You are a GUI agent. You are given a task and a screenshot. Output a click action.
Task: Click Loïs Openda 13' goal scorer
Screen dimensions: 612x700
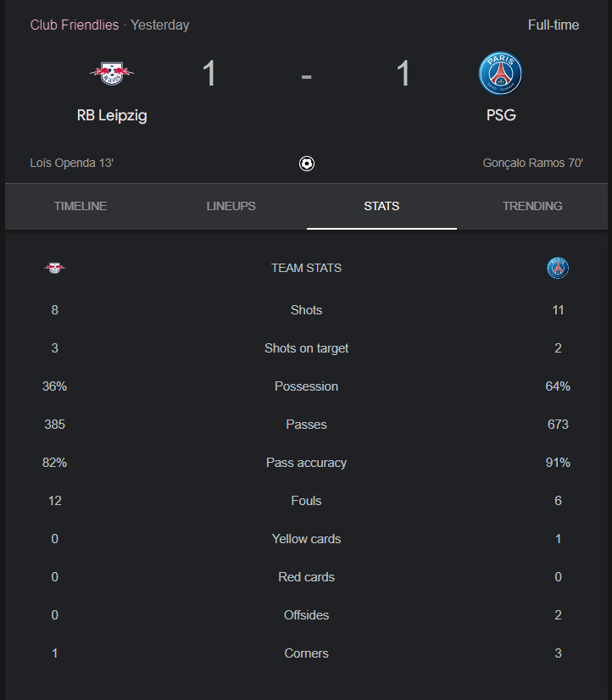tap(72, 163)
